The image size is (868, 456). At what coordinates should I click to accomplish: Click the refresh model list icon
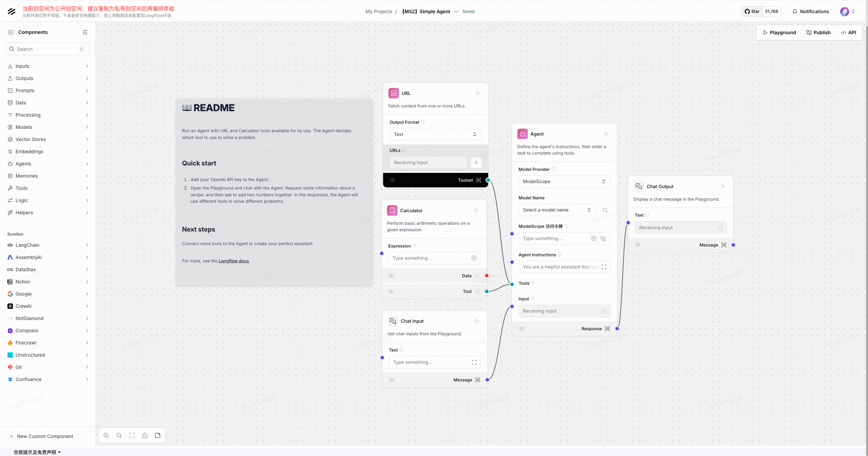605,210
